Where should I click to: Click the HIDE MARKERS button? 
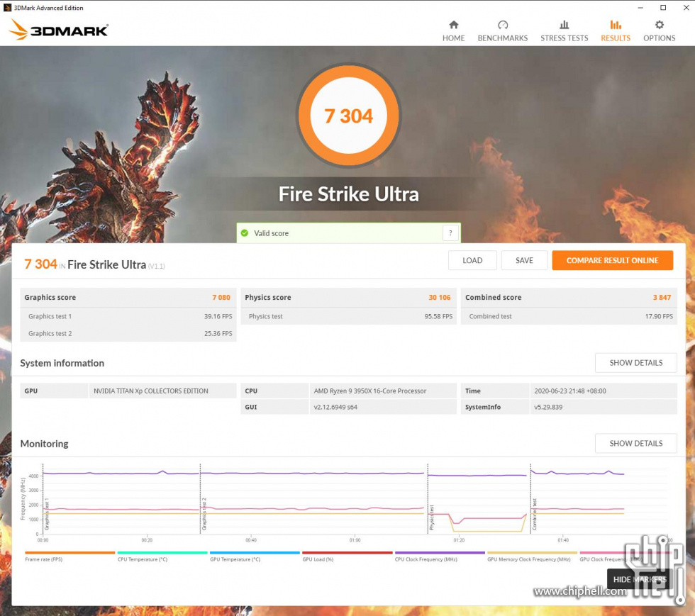point(640,579)
